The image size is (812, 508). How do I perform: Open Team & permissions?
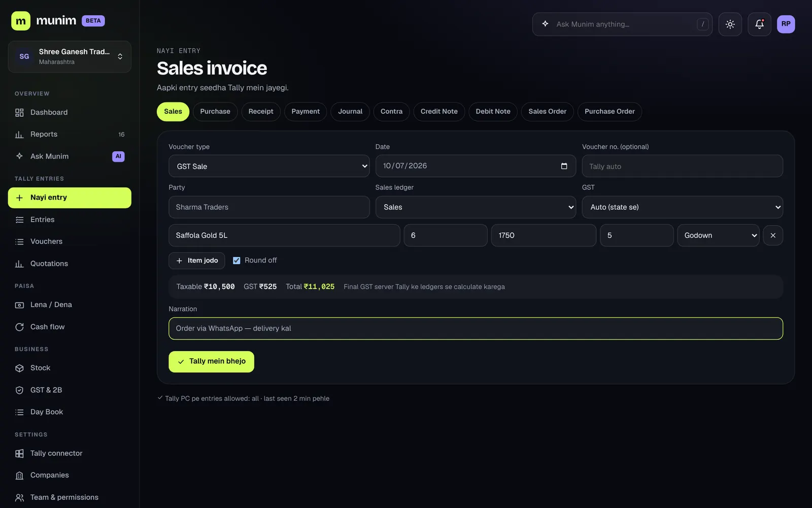pos(70,497)
